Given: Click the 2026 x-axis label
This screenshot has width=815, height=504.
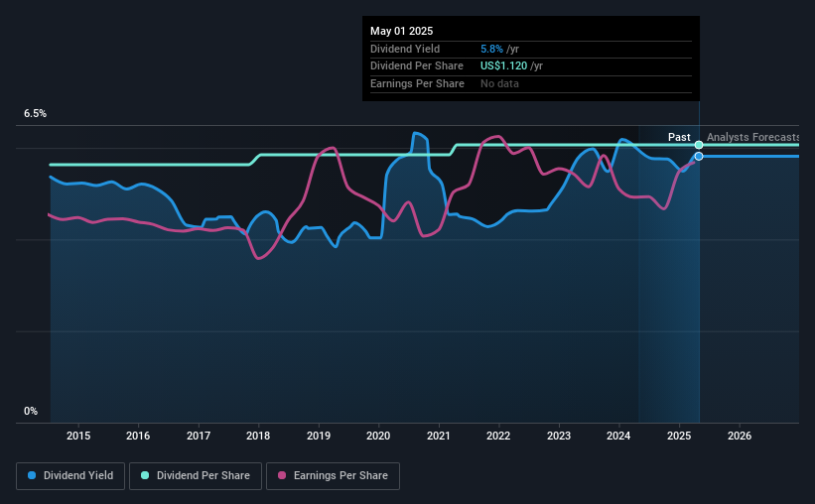Looking at the screenshot, I should (740, 436).
